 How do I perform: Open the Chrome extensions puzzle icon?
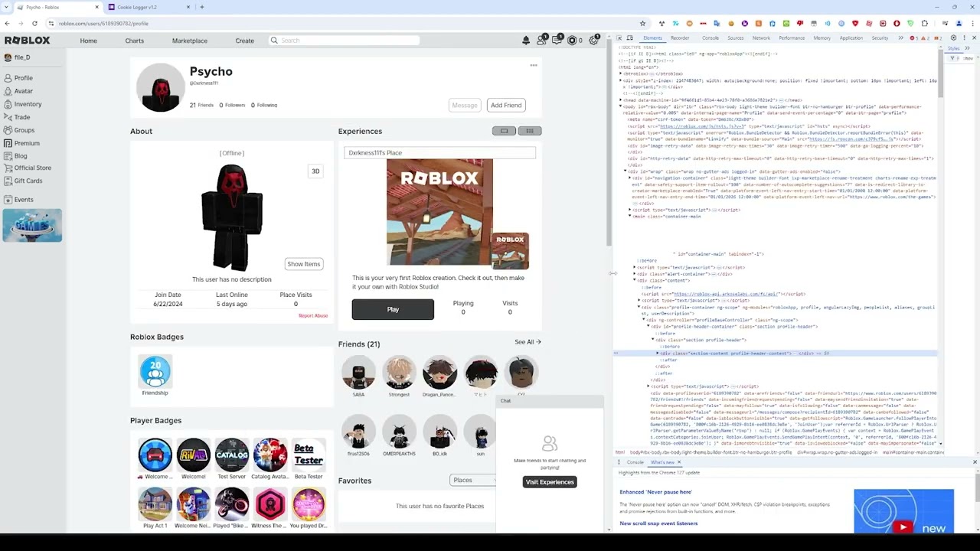pos(925,23)
